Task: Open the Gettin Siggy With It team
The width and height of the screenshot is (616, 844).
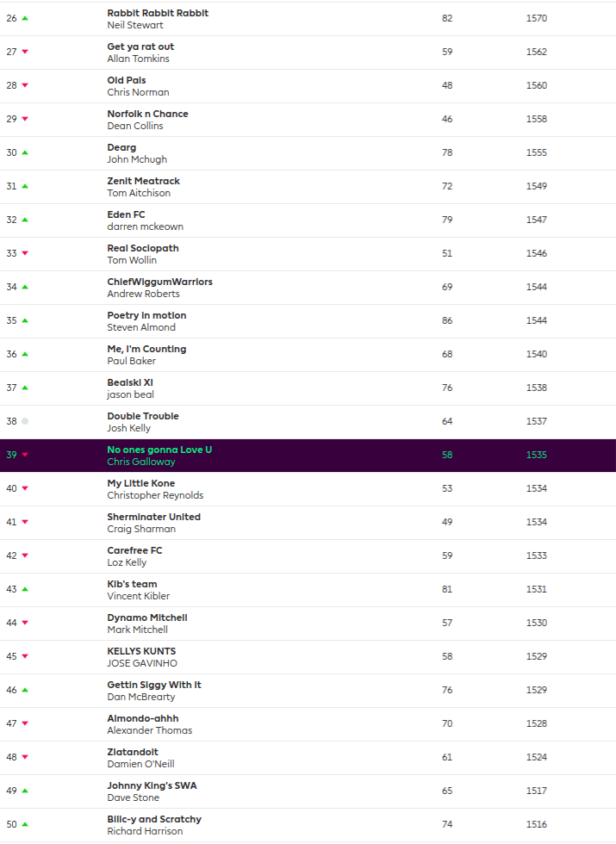Action: tap(153, 685)
